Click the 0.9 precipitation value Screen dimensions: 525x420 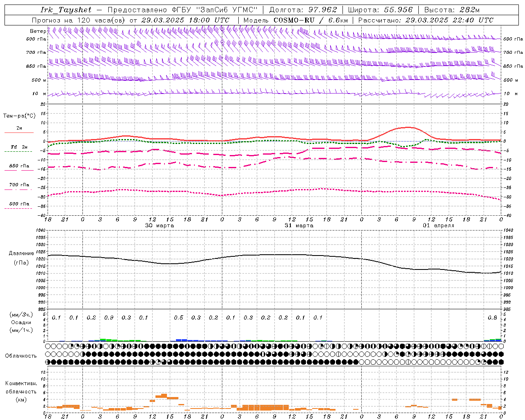pos(109,318)
